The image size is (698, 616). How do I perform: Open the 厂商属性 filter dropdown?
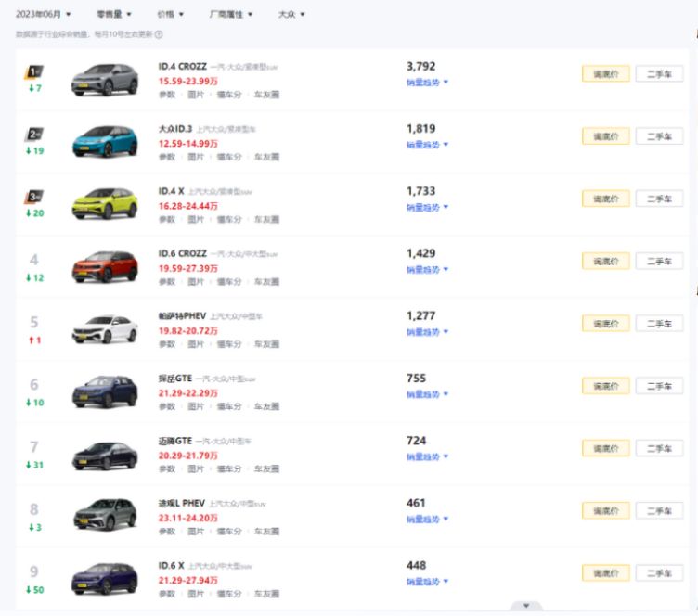(x=231, y=15)
